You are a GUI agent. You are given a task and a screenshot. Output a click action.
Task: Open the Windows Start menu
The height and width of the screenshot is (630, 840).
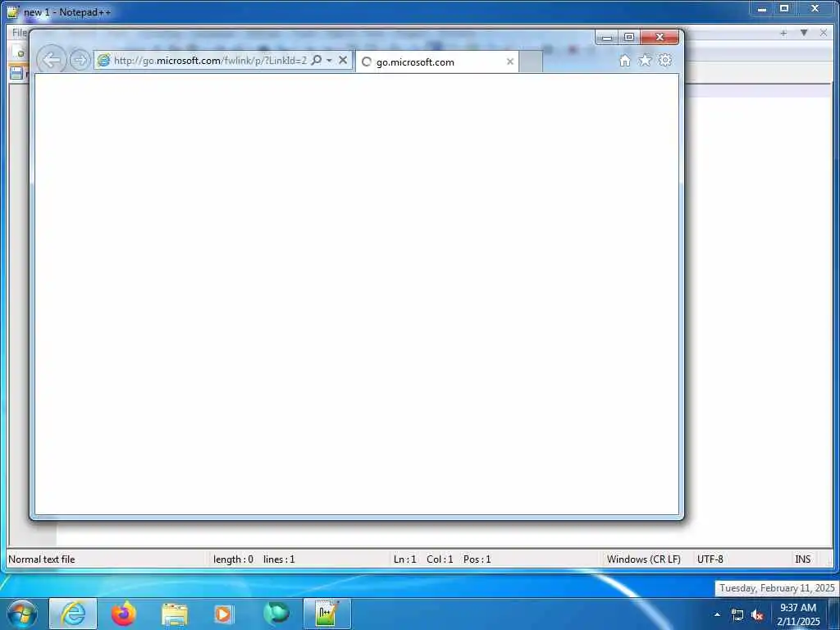(x=22, y=614)
